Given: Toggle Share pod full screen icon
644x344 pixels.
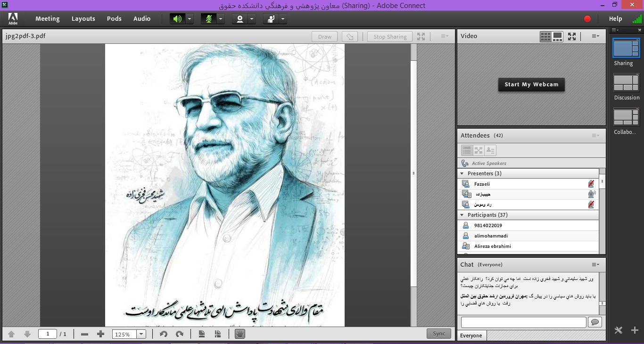Looking at the screenshot, I should tap(421, 36).
